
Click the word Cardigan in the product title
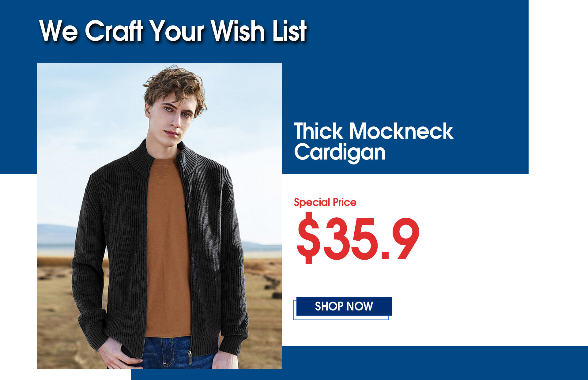point(340,152)
